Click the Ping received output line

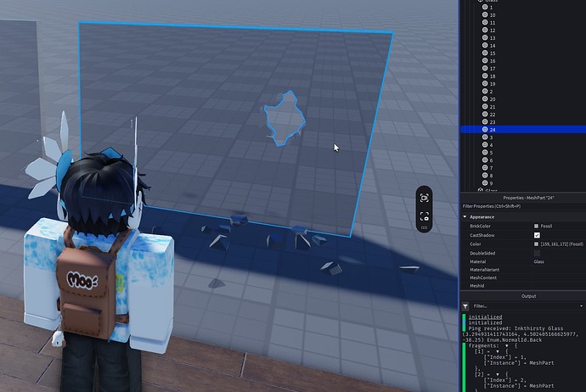pyautogui.click(x=516, y=328)
